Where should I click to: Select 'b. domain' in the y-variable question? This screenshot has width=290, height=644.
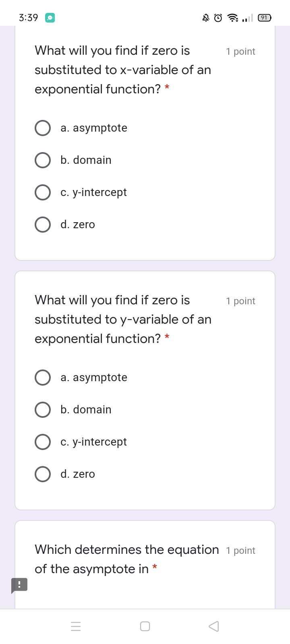click(x=43, y=409)
